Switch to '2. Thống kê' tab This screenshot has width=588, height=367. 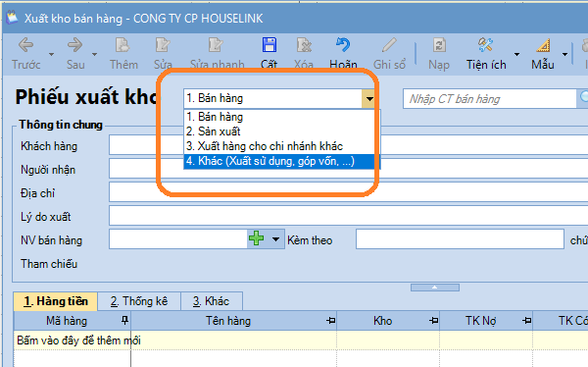[x=139, y=301]
